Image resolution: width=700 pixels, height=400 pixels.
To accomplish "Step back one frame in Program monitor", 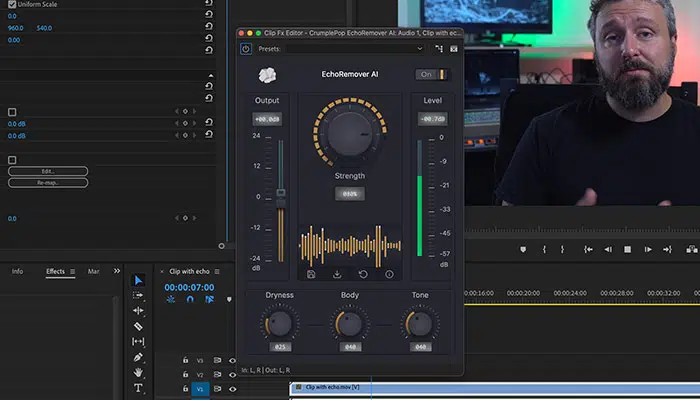I will point(608,250).
